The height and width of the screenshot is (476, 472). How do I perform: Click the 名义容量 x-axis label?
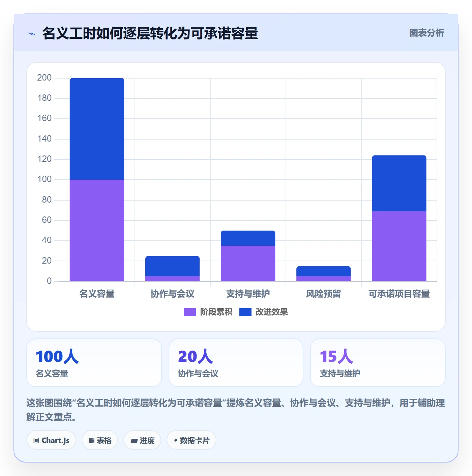(97, 294)
